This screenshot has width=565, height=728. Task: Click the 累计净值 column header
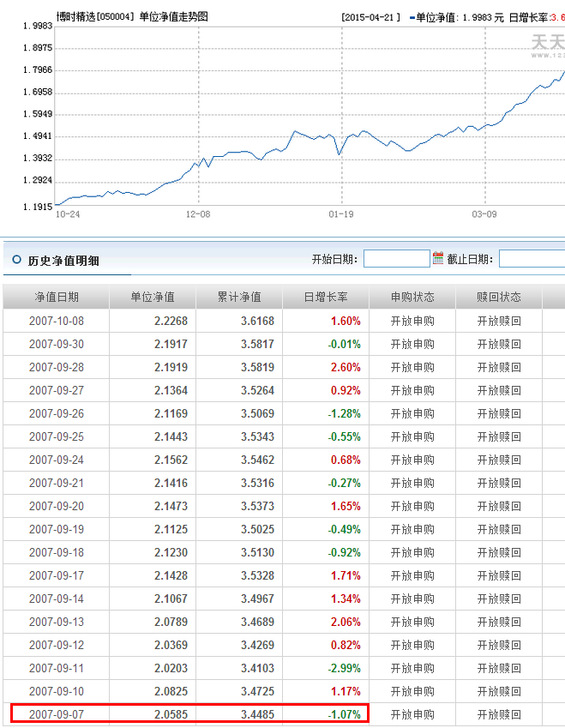click(x=239, y=298)
